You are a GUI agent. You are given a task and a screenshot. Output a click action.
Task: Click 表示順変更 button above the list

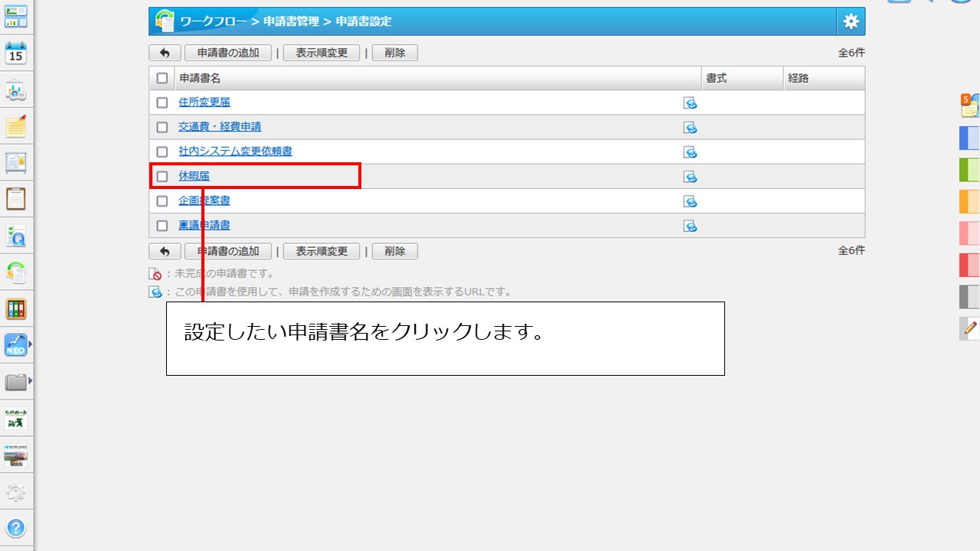coord(322,53)
